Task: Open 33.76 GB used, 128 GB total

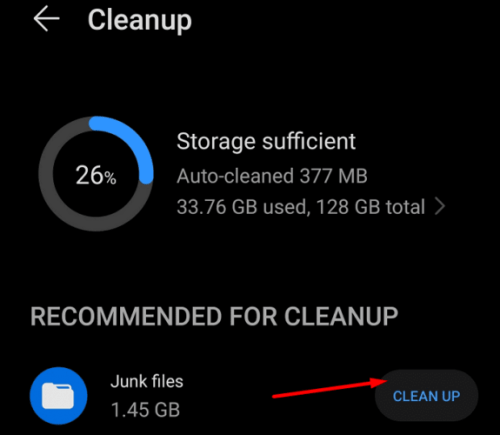Action: point(301,207)
